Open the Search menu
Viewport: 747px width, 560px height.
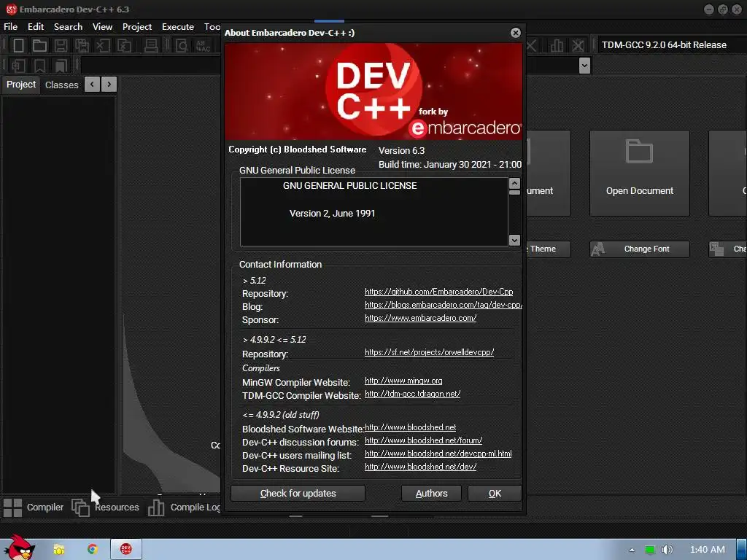(68, 27)
